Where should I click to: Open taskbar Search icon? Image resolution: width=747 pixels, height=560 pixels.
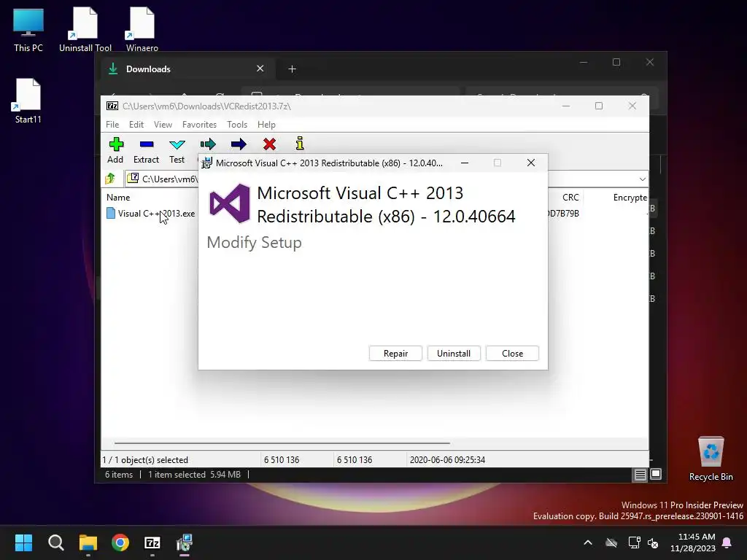tap(55, 542)
